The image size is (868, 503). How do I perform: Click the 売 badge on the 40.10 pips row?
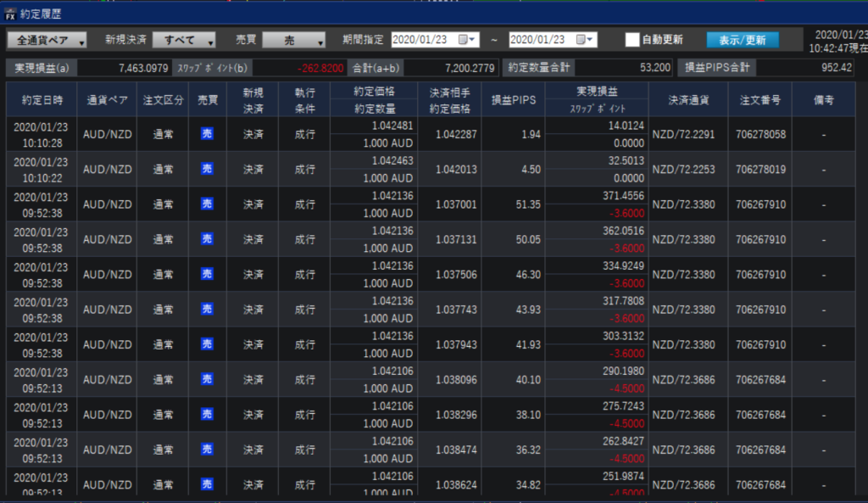[x=208, y=379]
